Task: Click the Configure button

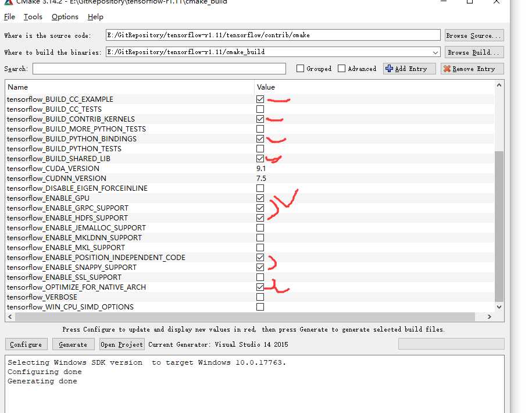Action: pos(26,344)
